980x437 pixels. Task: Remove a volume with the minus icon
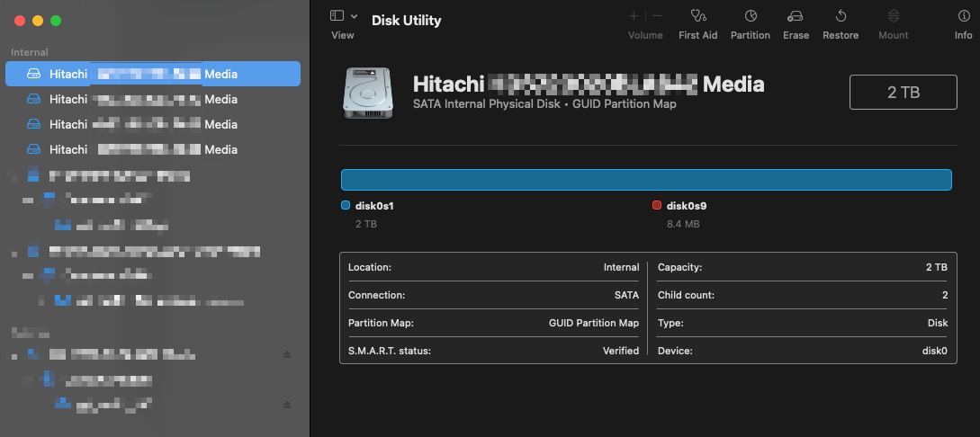tap(657, 16)
